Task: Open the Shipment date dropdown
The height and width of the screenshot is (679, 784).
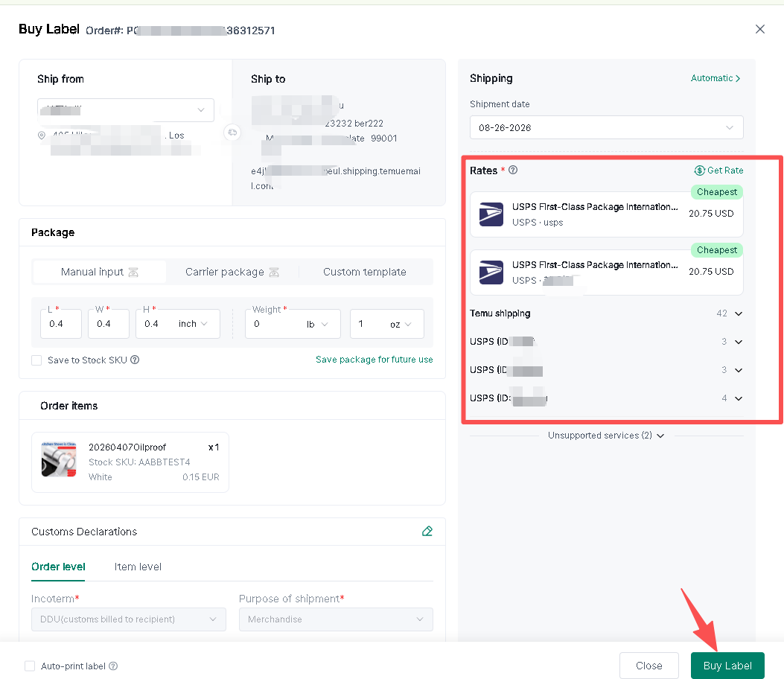Action: click(606, 127)
